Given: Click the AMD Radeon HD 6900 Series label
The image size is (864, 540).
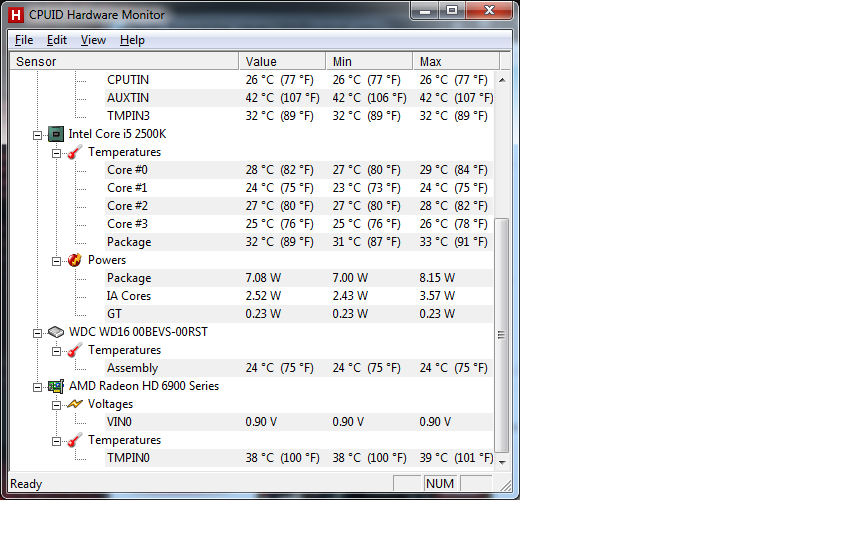Looking at the screenshot, I should point(144,386).
